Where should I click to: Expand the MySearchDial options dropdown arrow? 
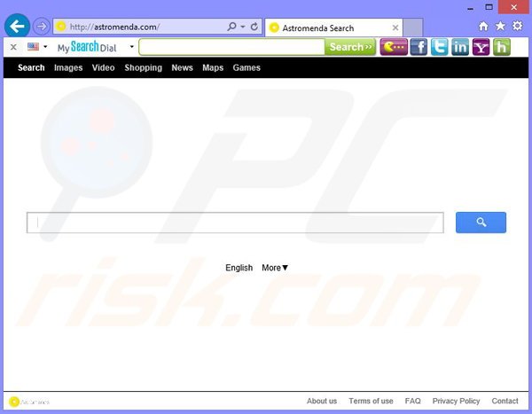point(131,47)
